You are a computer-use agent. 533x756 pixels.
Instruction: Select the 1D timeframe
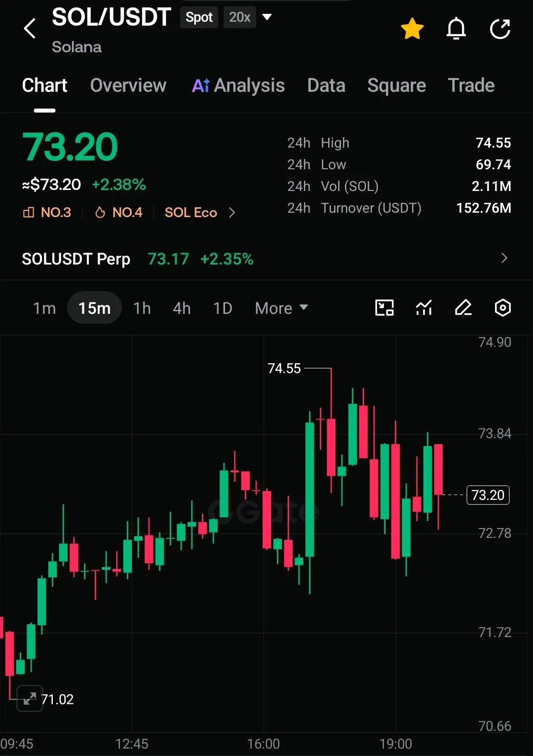(223, 308)
